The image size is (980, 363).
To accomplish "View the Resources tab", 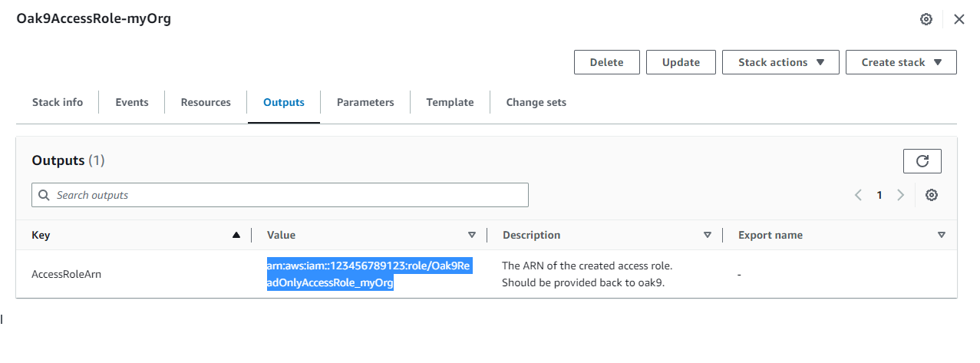I will [206, 102].
